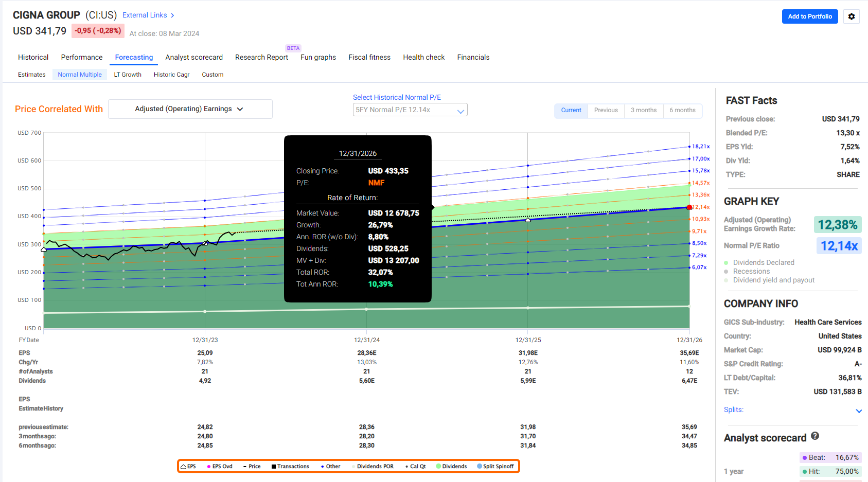
Task: Toggle the Split Spinoff legend item
Action: [495, 467]
